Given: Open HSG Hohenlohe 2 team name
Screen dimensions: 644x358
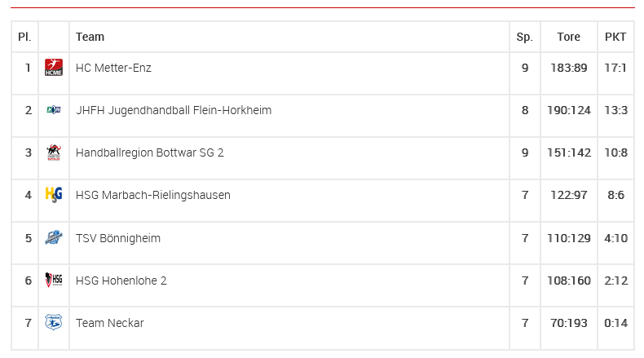Looking at the screenshot, I should click(x=121, y=281).
